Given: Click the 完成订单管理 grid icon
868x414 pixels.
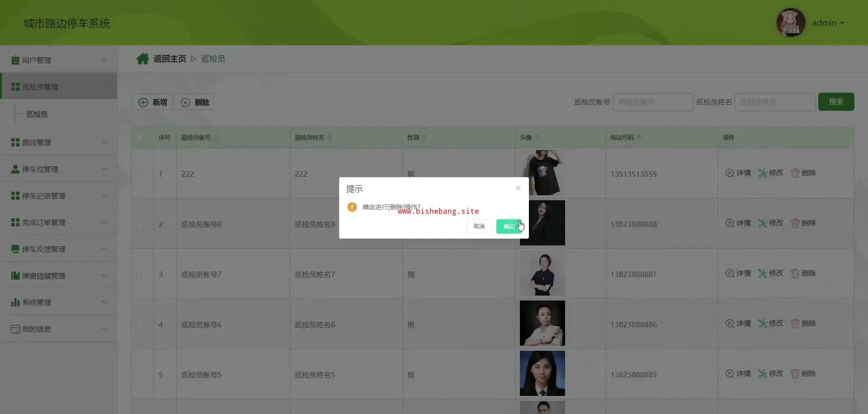Looking at the screenshot, I should (x=15, y=222).
